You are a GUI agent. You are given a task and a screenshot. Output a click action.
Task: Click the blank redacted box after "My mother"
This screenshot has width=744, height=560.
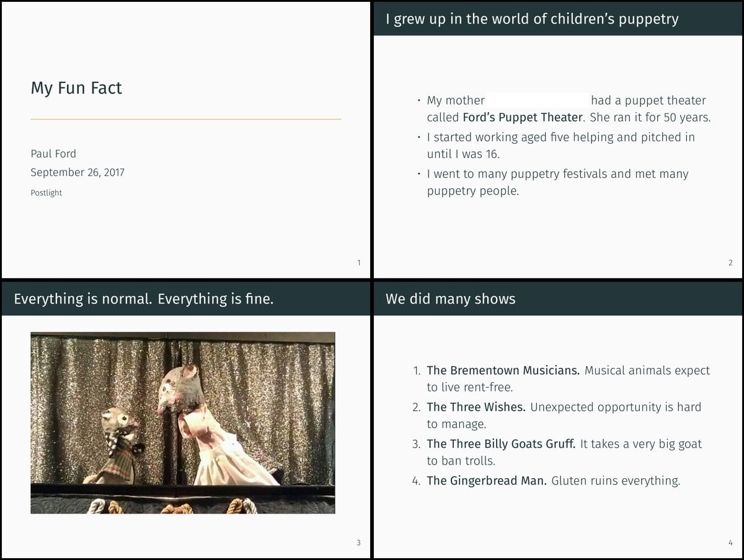(x=537, y=100)
